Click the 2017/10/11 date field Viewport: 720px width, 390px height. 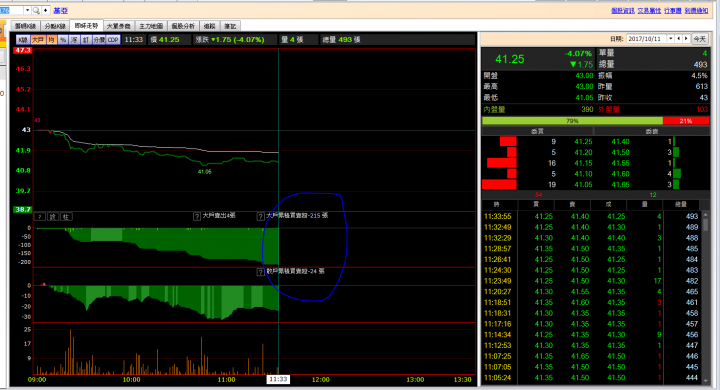coord(646,39)
